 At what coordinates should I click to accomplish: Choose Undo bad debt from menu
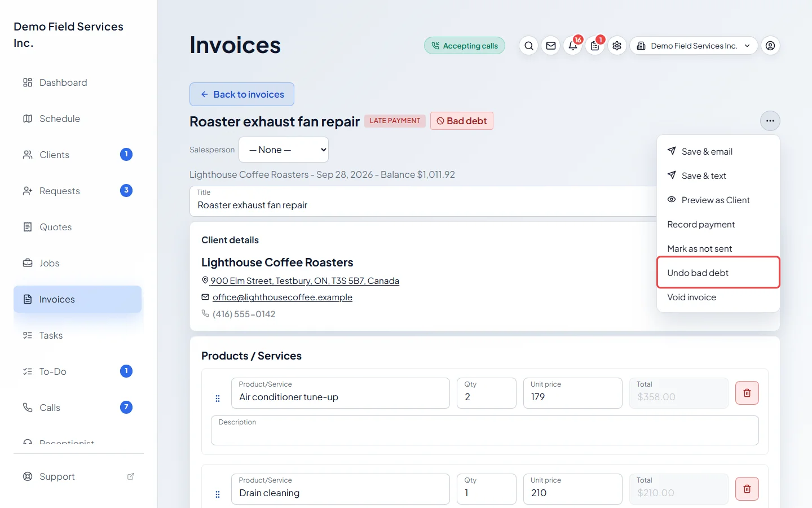tap(718, 273)
